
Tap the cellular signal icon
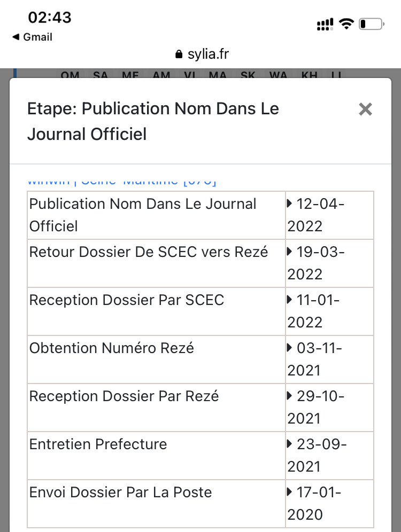click(325, 24)
